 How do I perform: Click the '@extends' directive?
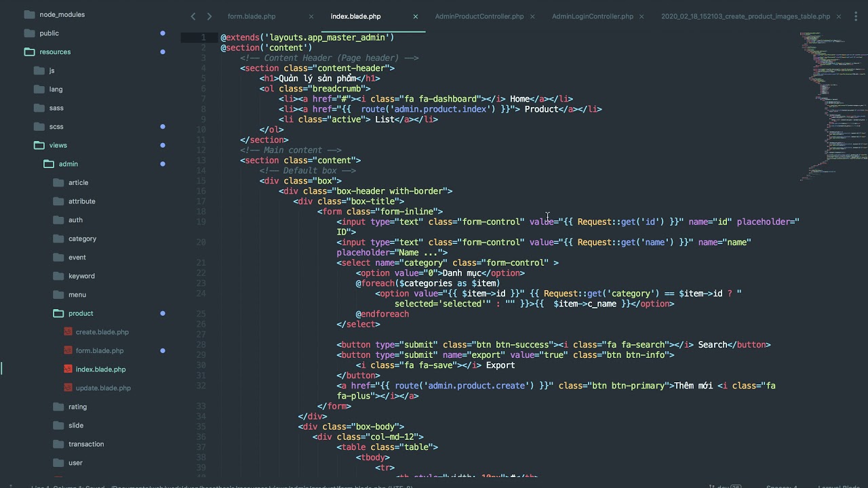click(x=240, y=37)
